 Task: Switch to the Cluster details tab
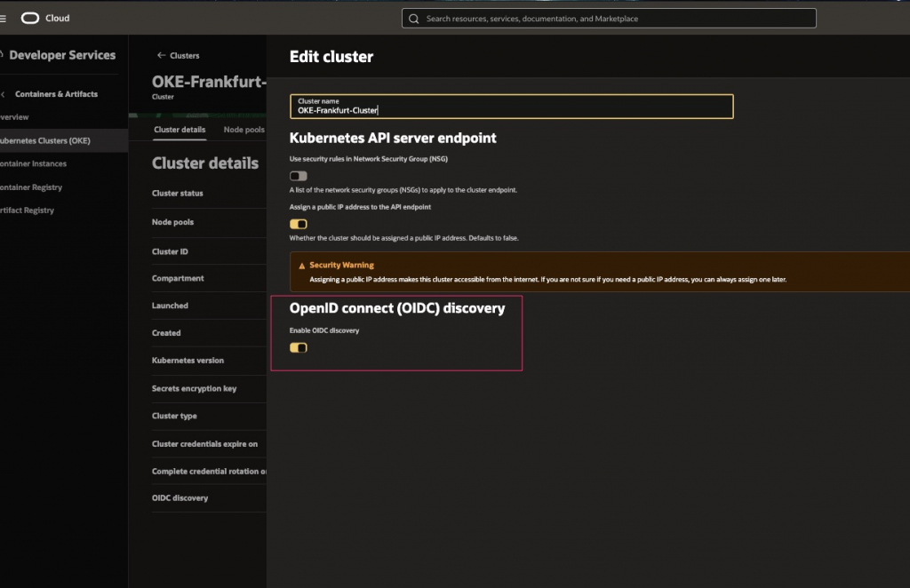click(180, 130)
